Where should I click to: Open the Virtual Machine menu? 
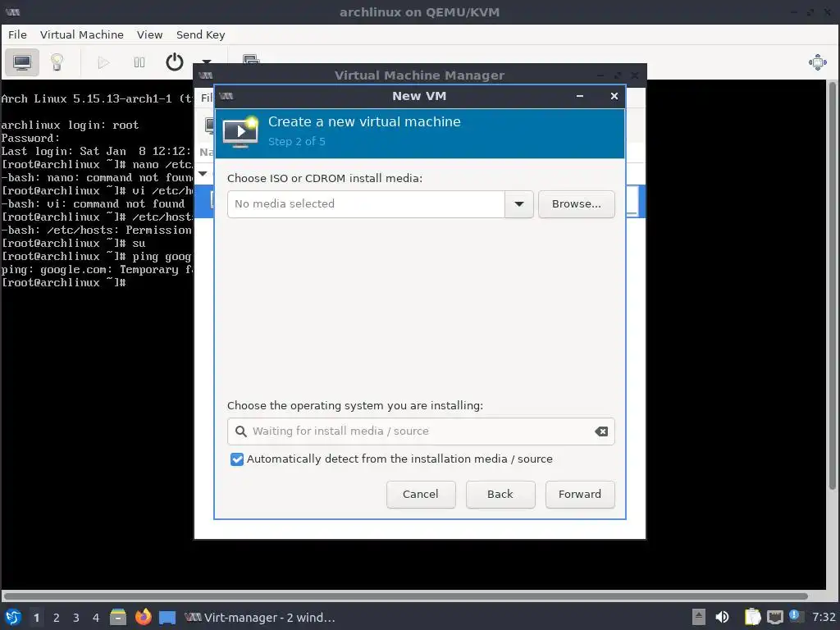[81, 34]
